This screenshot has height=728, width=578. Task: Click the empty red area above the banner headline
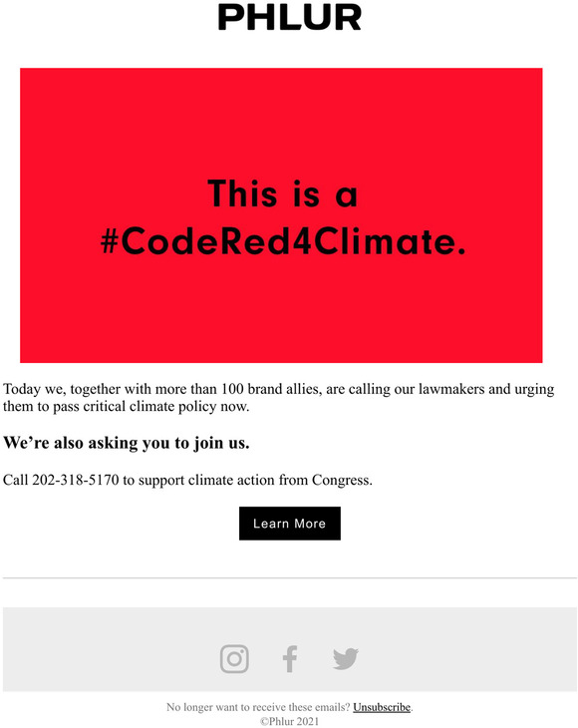pos(281,121)
